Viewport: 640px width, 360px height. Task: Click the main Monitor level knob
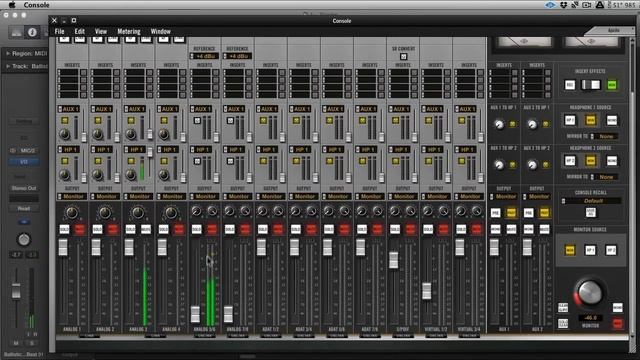pyautogui.click(x=589, y=292)
